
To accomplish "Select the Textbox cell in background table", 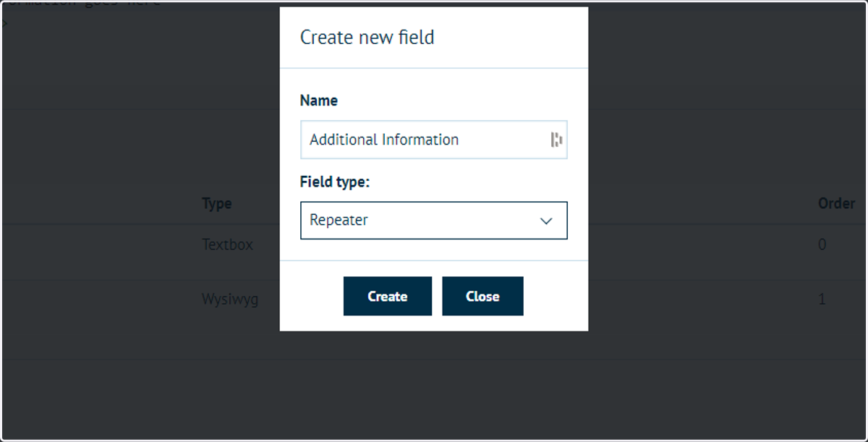I will click(x=227, y=245).
